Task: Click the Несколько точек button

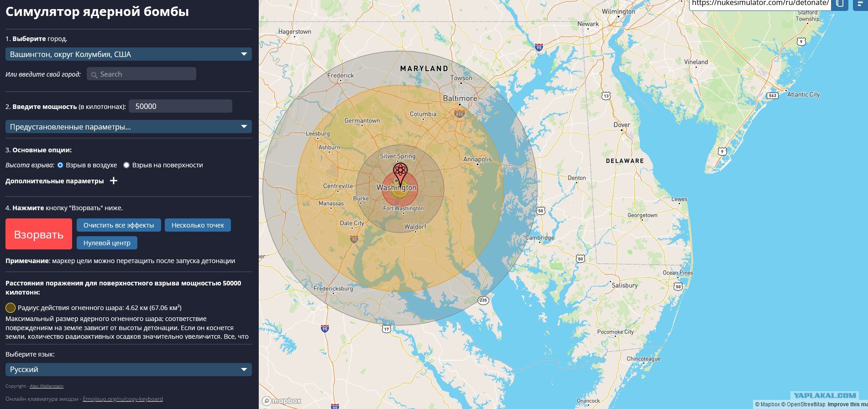Action: pos(198,225)
